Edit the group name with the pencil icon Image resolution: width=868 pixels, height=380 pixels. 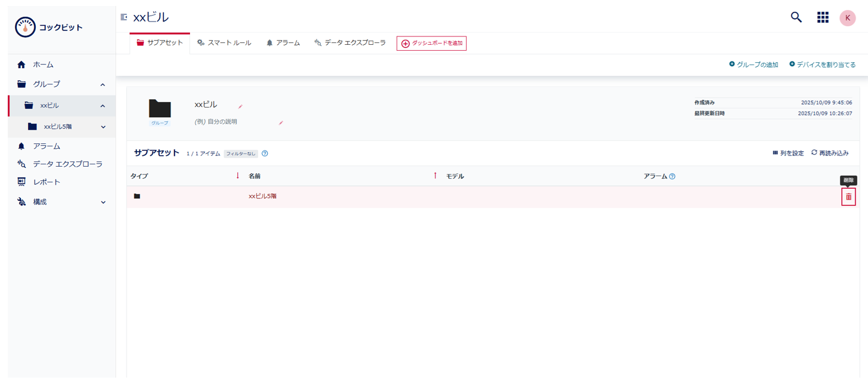click(240, 107)
